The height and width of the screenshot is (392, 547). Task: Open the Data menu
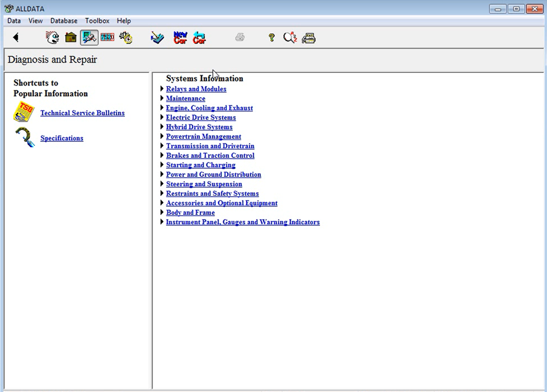(x=14, y=20)
